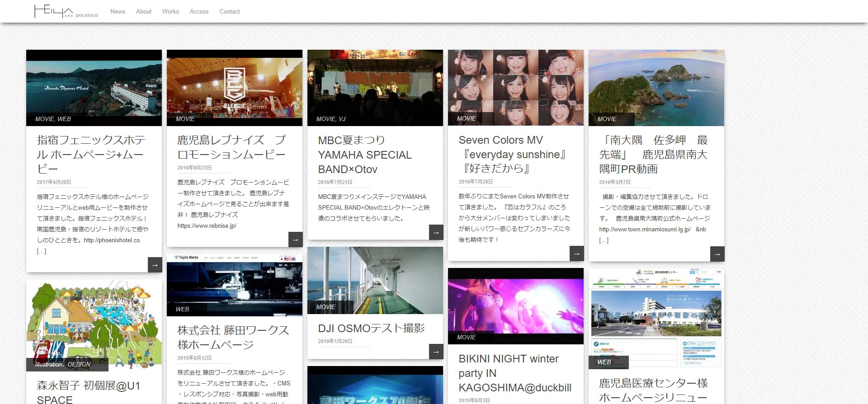Click WEB tag on 鹿児島医療センター card
This screenshot has height=404, width=868.
(604, 362)
